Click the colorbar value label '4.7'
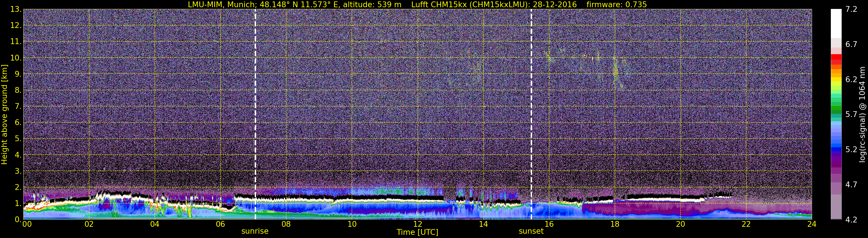Image resolution: width=868 pixels, height=238 pixels. click(851, 185)
